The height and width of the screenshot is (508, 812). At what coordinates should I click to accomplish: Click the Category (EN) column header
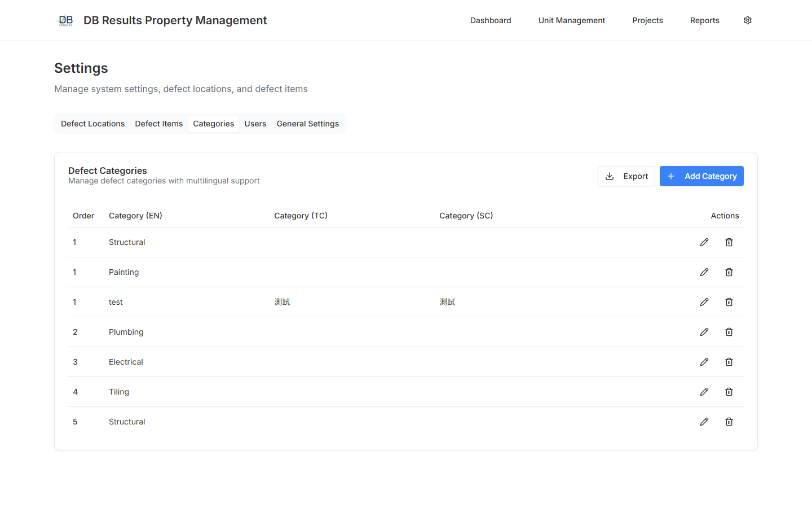(135, 216)
